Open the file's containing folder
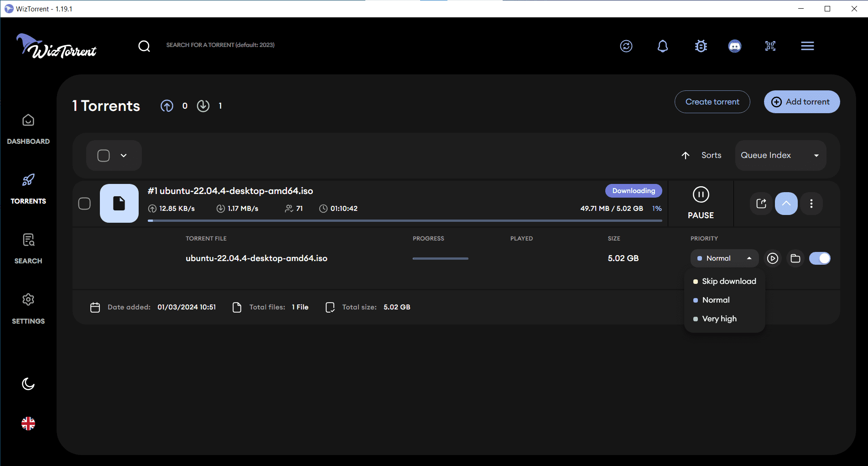Viewport: 868px width, 466px height. coord(795,258)
